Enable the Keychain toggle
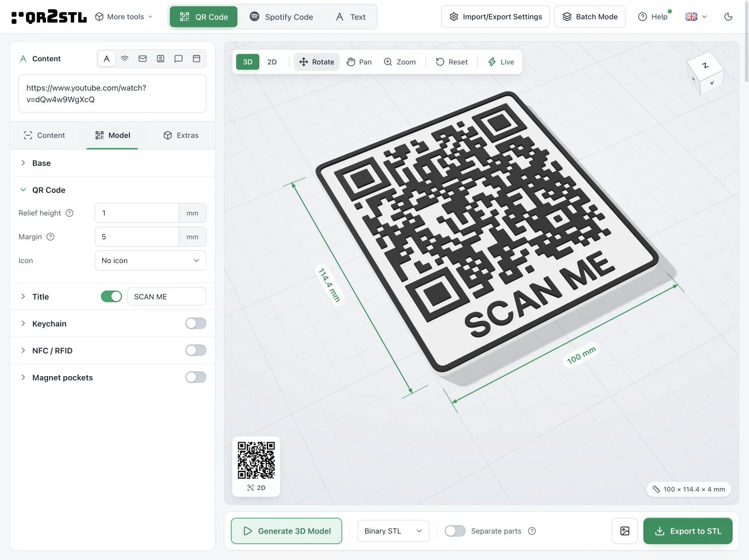Screen dimensions: 749x560 coord(196,323)
